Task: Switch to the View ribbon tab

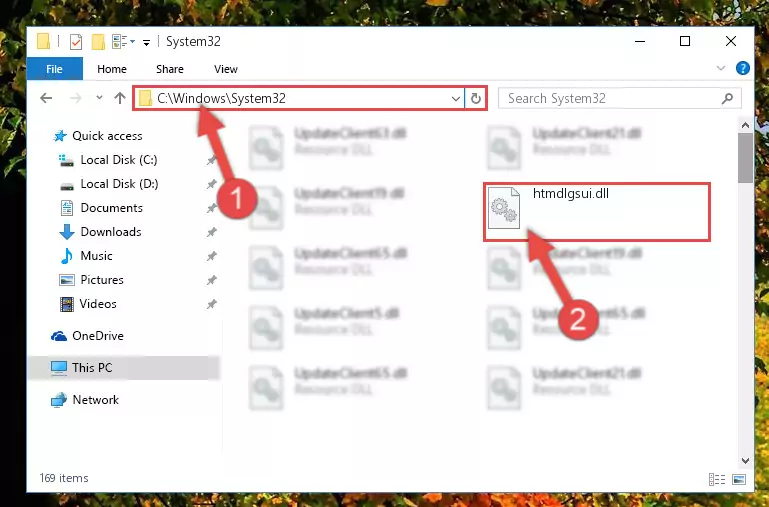Action: coord(226,69)
